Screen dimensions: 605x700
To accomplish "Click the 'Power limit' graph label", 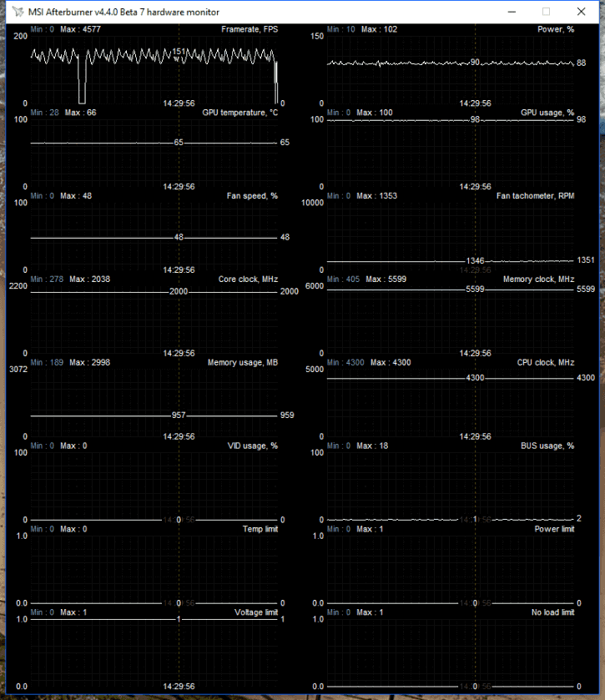I will pos(555,529).
